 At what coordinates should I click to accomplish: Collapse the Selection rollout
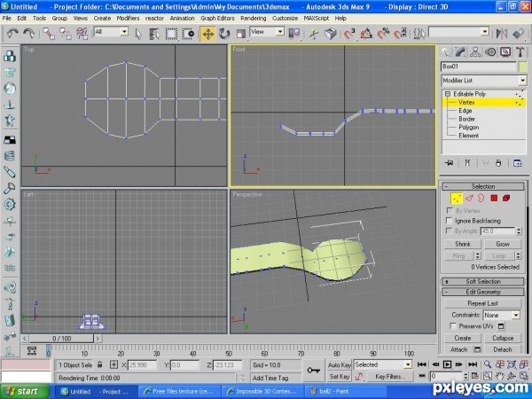pos(483,186)
